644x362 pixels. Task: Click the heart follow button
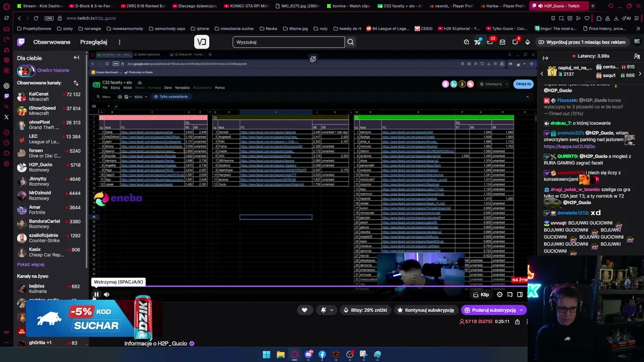[304, 310]
